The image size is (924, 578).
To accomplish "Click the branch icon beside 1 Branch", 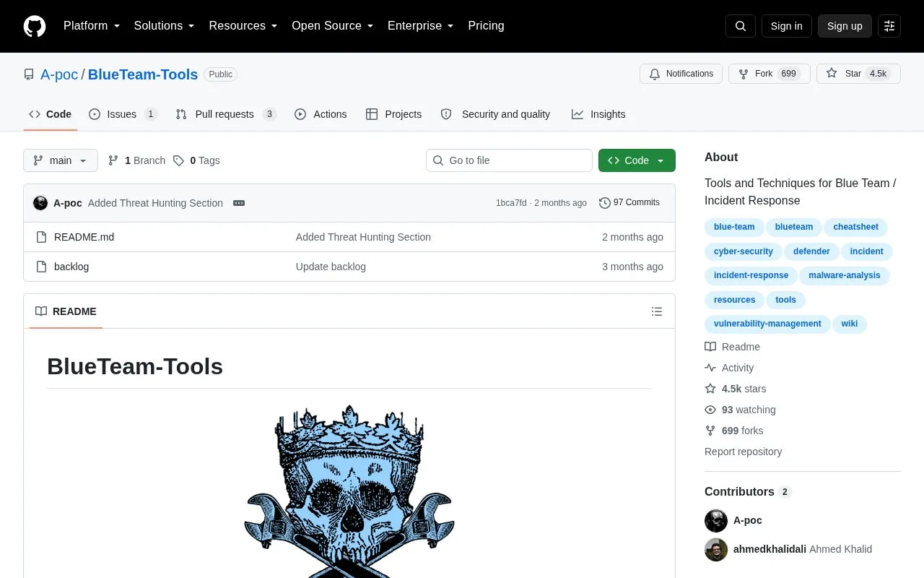I will click(x=113, y=160).
